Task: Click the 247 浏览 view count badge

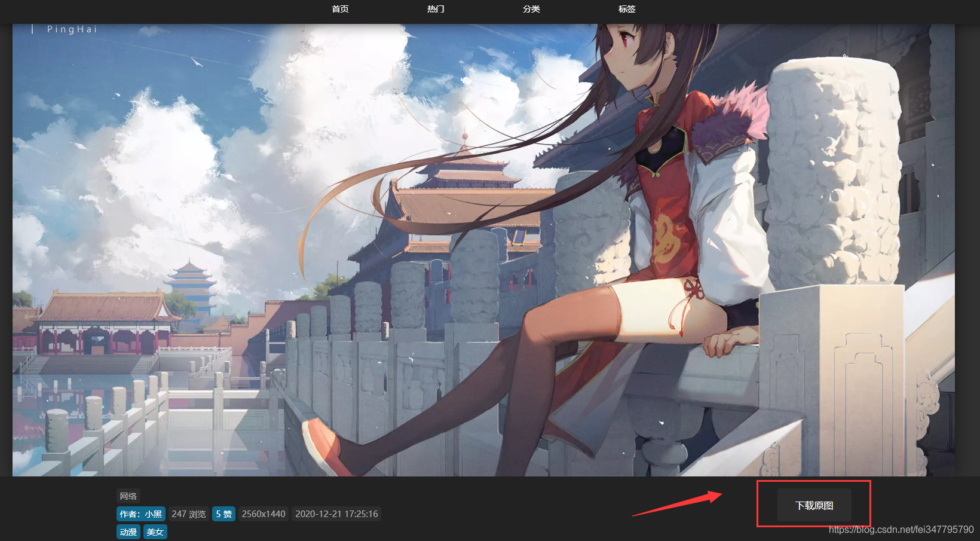Action: pos(188,514)
